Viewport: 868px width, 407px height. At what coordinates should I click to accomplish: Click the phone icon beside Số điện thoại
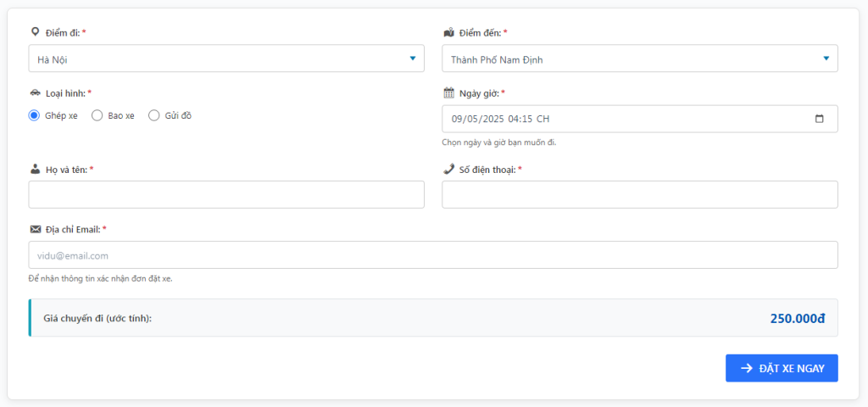pyautogui.click(x=449, y=169)
